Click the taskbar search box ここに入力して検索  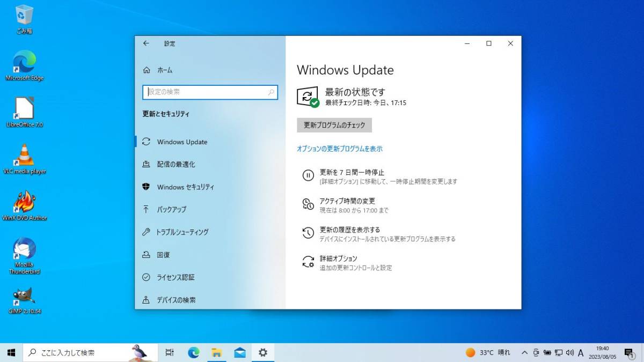(x=90, y=352)
